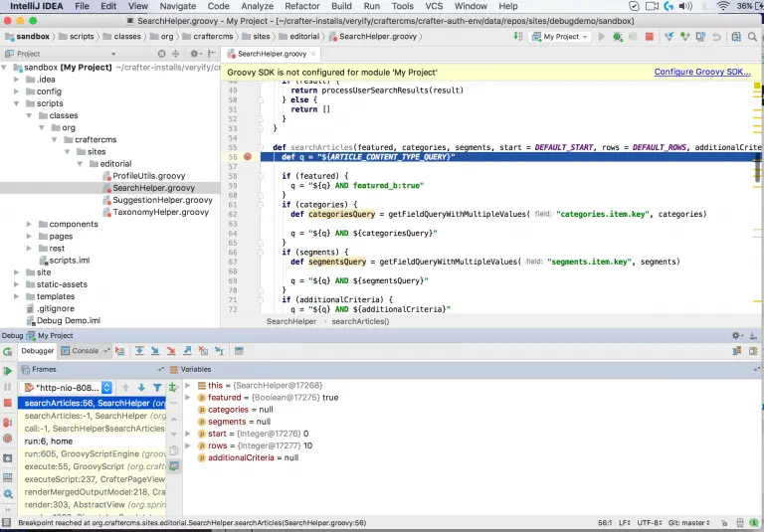Click the red Stop button in main toolbar
Image resolution: width=764 pixels, height=532 pixels.
point(650,37)
